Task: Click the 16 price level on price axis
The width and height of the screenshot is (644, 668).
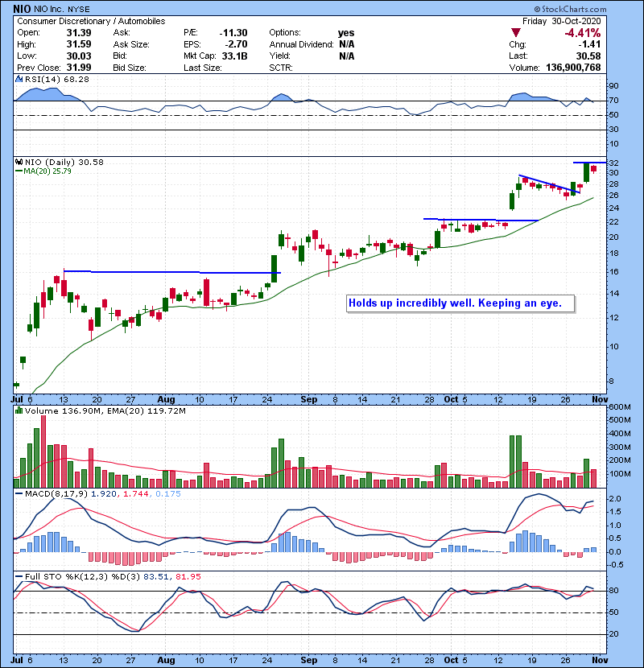Action: coord(613,272)
